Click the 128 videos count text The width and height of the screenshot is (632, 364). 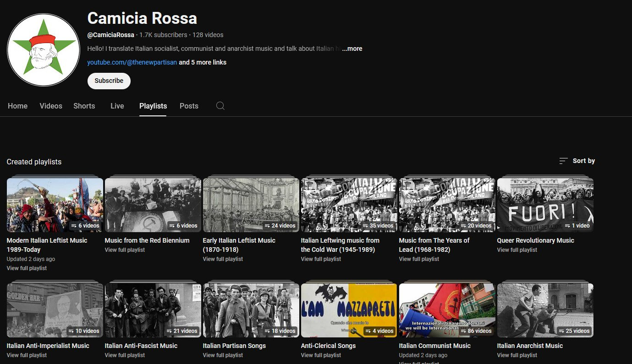pyautogui.click(x=208, y=35)
